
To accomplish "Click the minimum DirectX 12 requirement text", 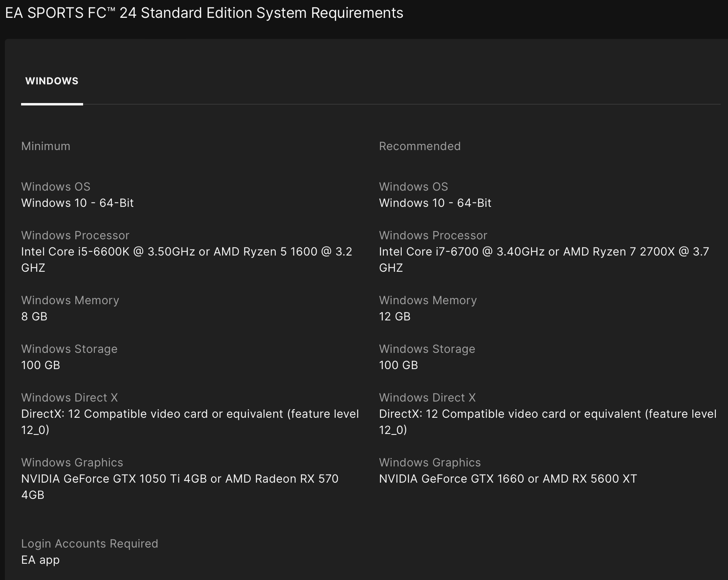I will 190,414.
